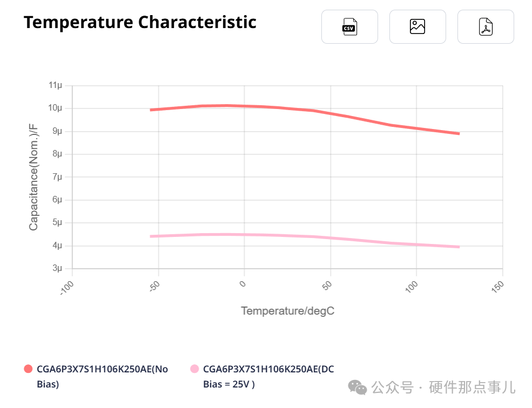This screenshot has width=532, height=408.
Task: Export the chart as a PDF
Action: pyautogui.click(x=486, y=26)
